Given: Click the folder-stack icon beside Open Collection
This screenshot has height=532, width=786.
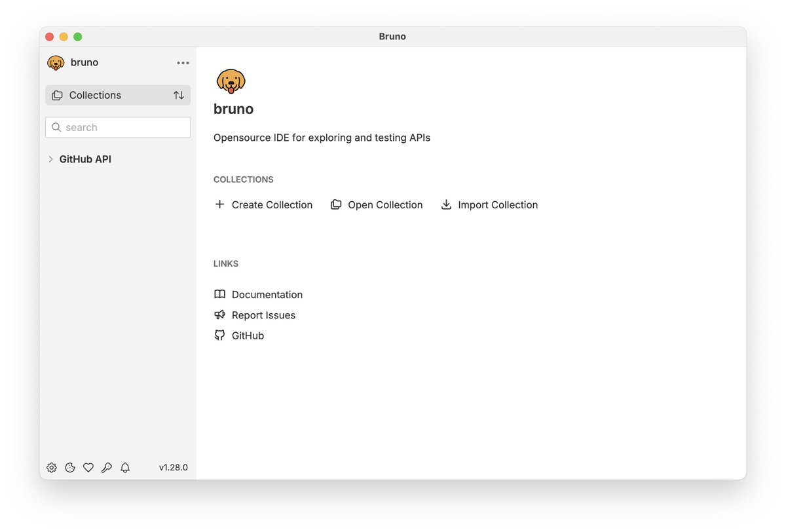Looking at the screenshot, I should click(336, 204).
